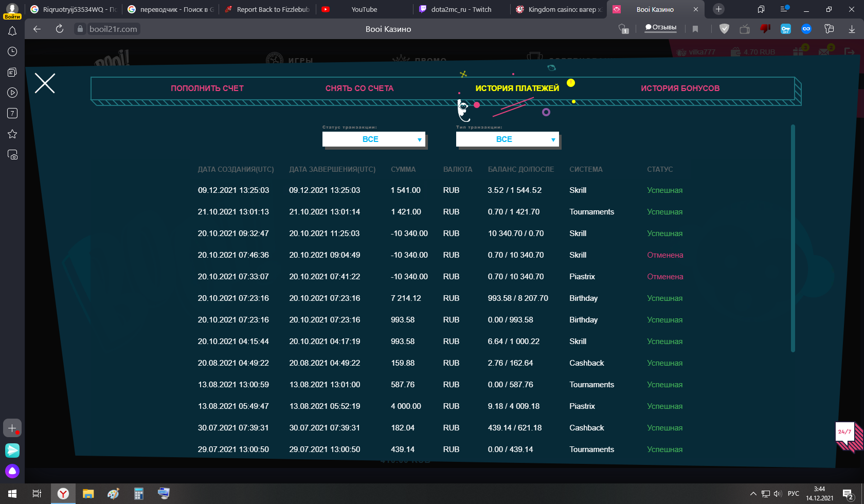Open a new browser tab with plus button
864x504 pixels.
point(718,9)
